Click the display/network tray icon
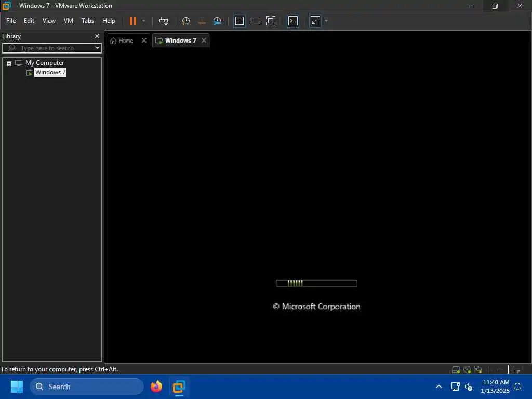Viewport: 532px width, 399px height. pyautogui.click(x=455, y=387)
